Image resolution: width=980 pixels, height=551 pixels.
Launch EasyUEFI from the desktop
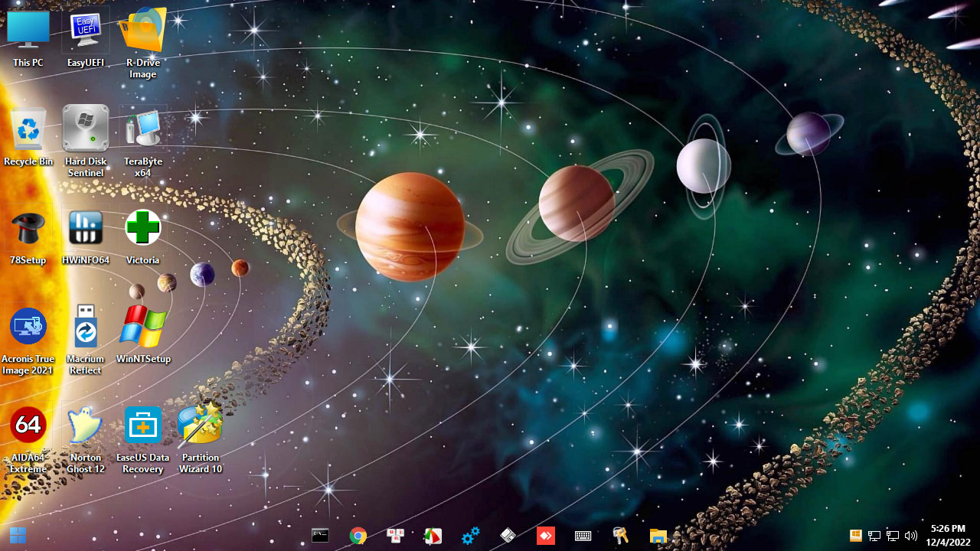click(x=86, y=38)
